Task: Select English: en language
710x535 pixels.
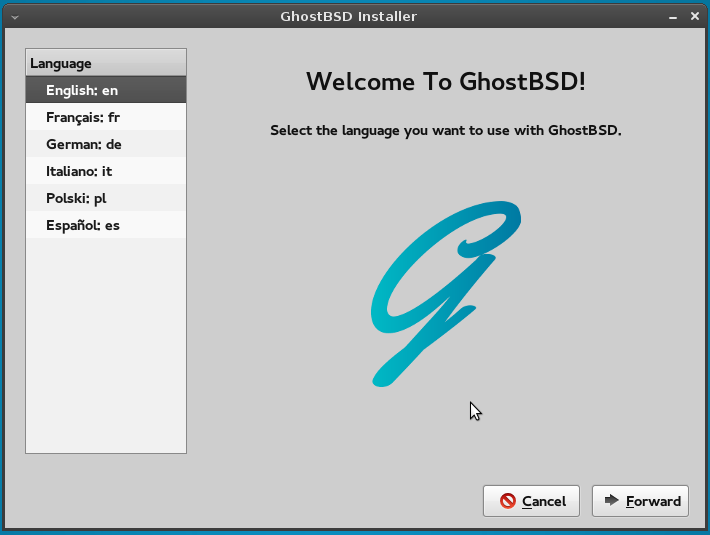Action: pyautogui.click(x=106, y=90)
